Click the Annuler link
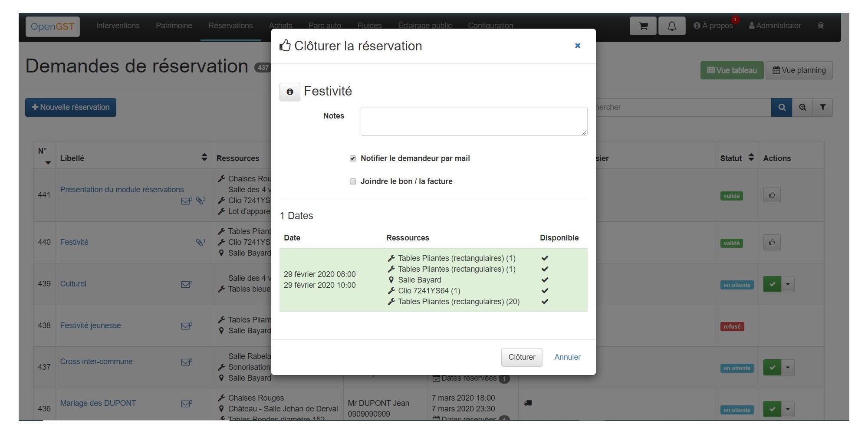This screenshot has width=868, height=434. pyautogui.click(x=567, y=357)
